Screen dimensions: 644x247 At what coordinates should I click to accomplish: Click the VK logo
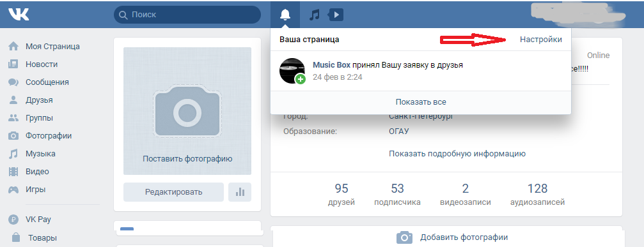tap(19, 14)
